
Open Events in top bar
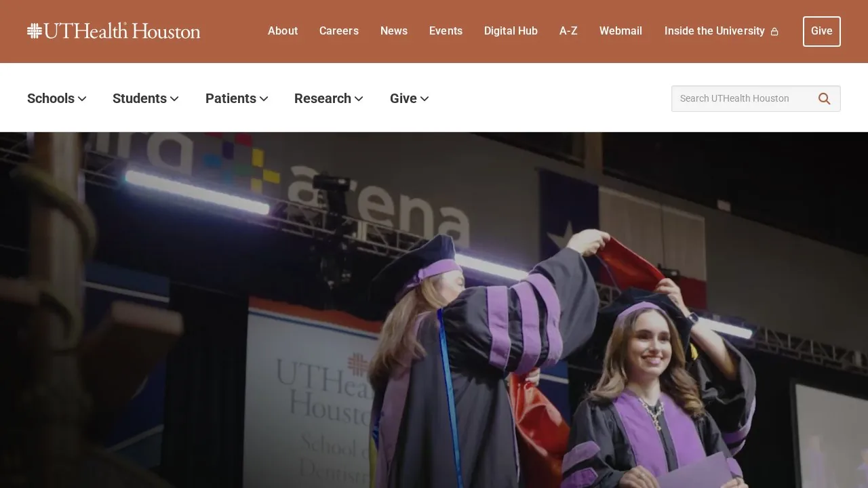tap(446, 31)
